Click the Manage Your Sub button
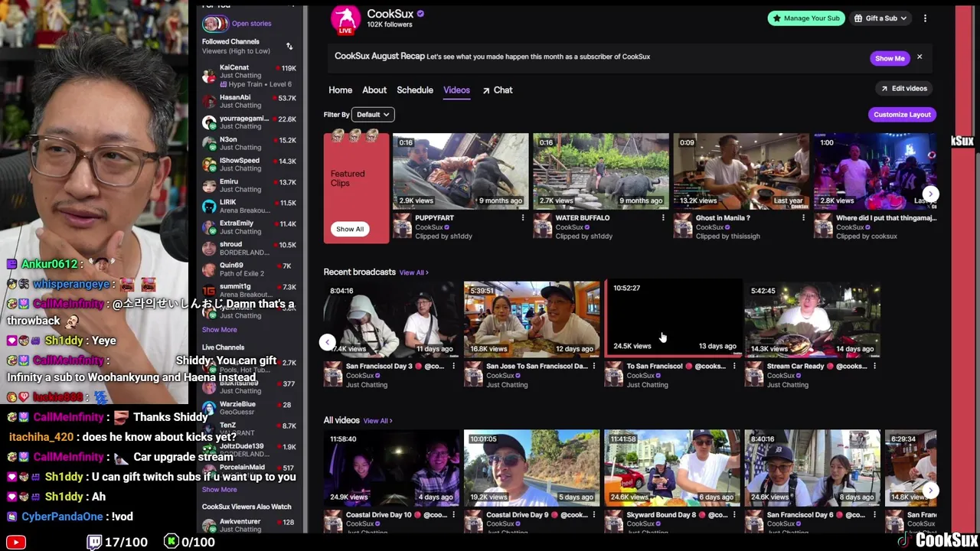This screenshot has width=980, height=551. tap(806, 18)
